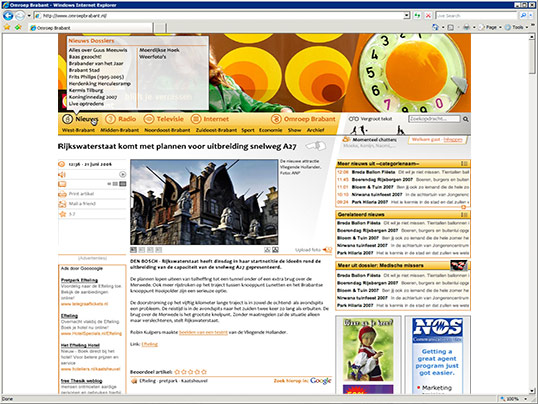Click the star rating icon in the sidebar

(62, 214)
